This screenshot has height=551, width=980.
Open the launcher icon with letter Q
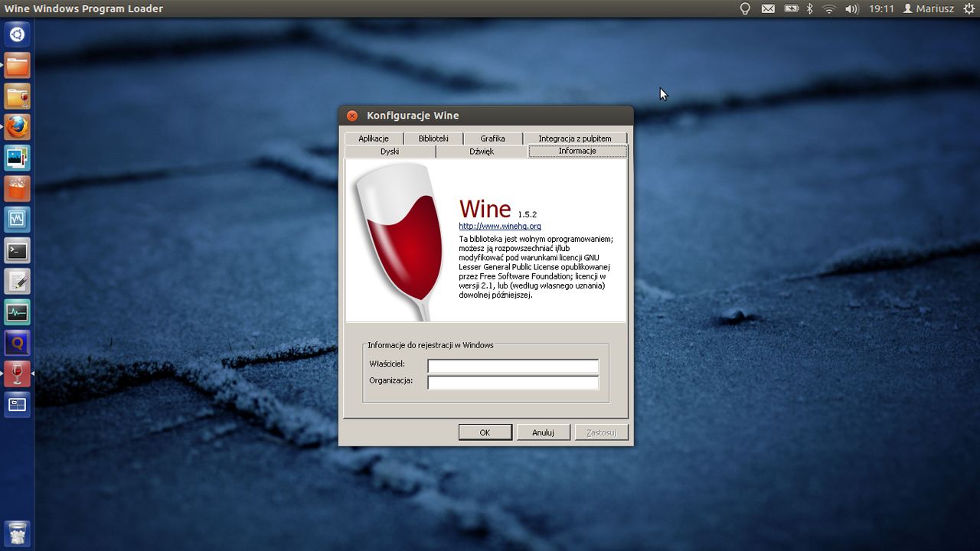coord(18,343)
